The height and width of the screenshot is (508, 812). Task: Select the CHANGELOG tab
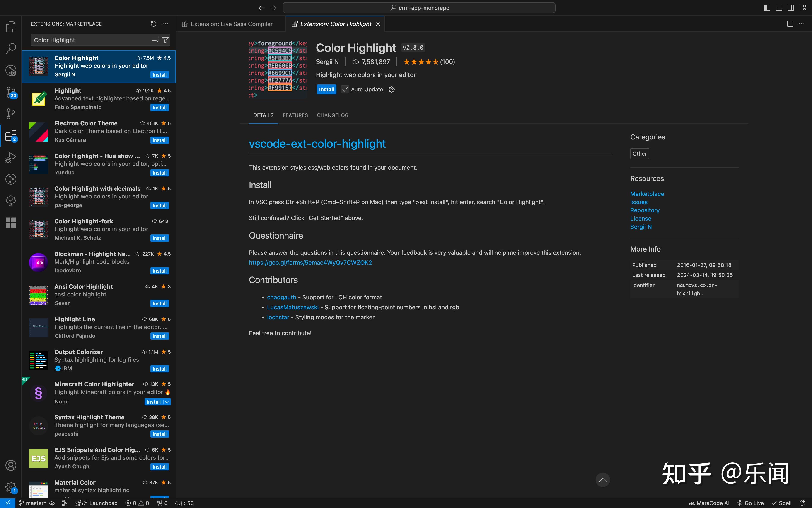point(333,115)
